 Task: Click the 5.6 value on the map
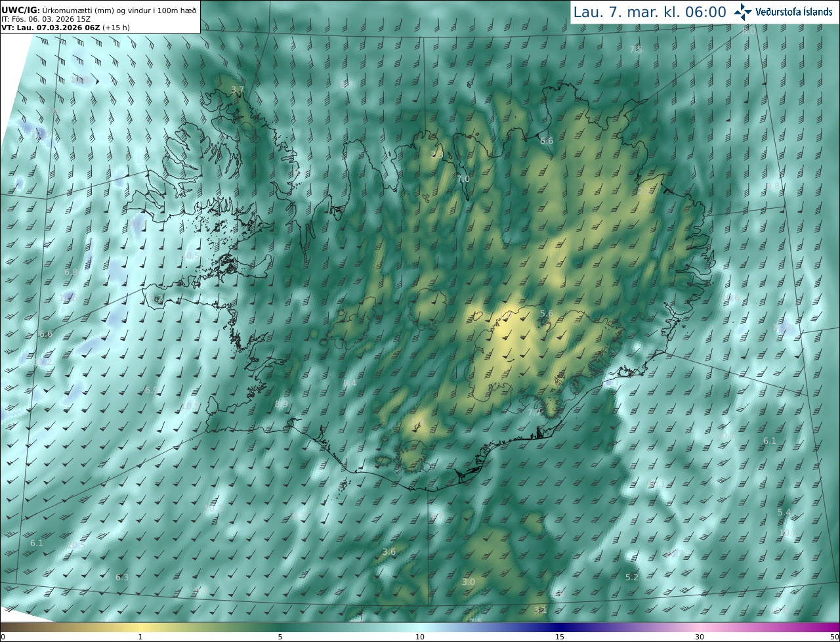546,314
